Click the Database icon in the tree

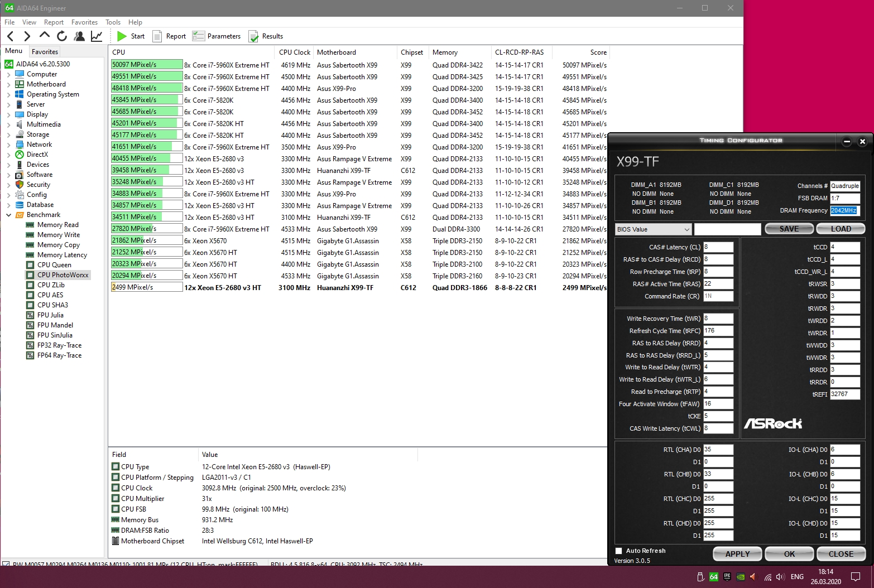tap(20, 205)
